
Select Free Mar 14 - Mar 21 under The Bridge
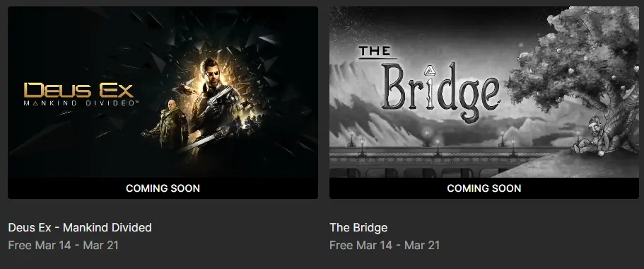pos(385,246)
